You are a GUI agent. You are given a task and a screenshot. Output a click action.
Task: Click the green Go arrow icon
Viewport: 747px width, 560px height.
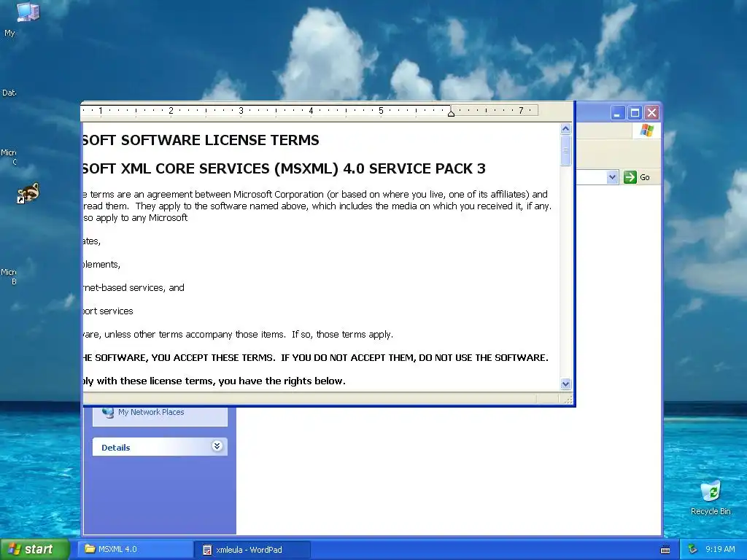coord(630,177)
